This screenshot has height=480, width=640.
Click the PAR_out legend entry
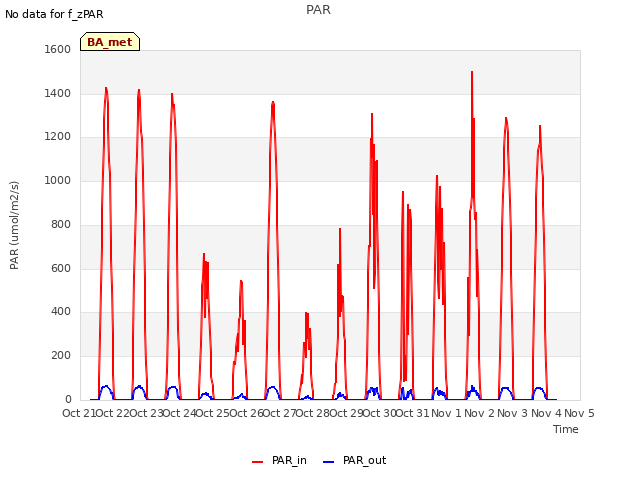[354, 460]
